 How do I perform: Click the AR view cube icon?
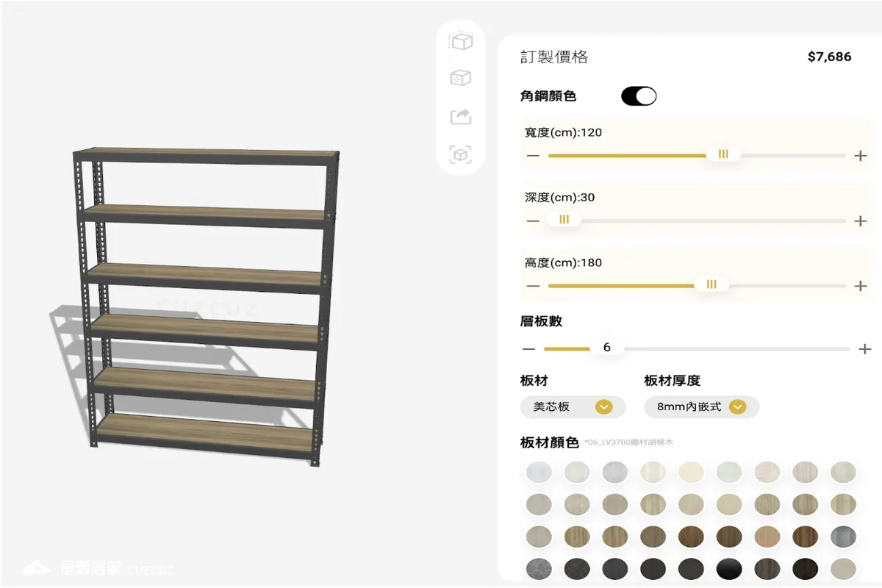pos(461,154)
